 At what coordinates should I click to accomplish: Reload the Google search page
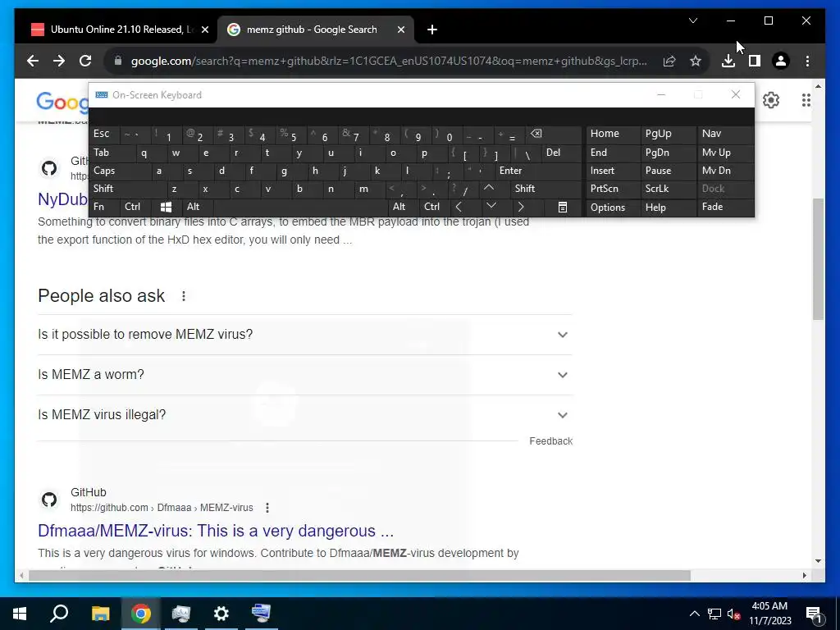click(x=85, y=61)
